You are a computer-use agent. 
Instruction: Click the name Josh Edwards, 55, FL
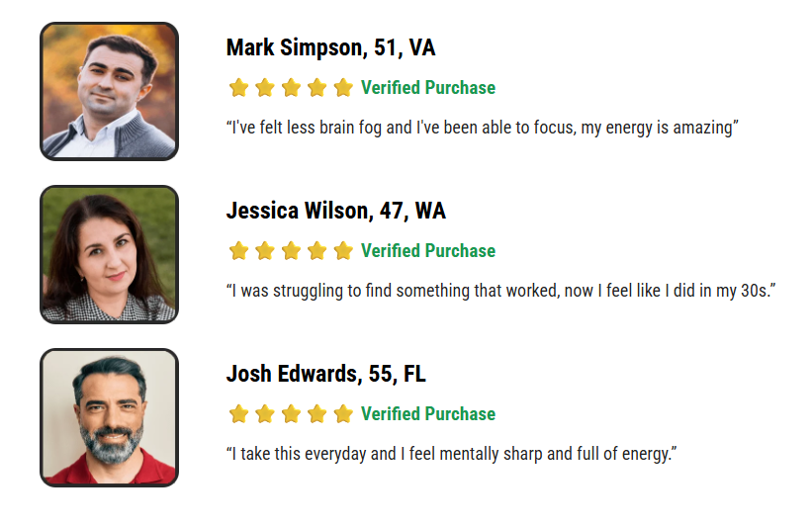click(x=325, y=374)
